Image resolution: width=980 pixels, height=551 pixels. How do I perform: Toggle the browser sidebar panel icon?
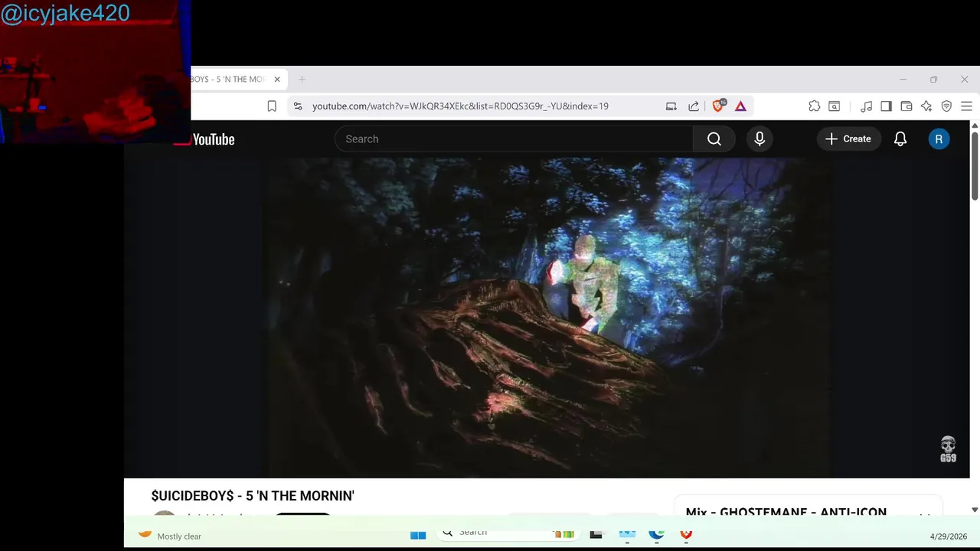tap(886, 106)
